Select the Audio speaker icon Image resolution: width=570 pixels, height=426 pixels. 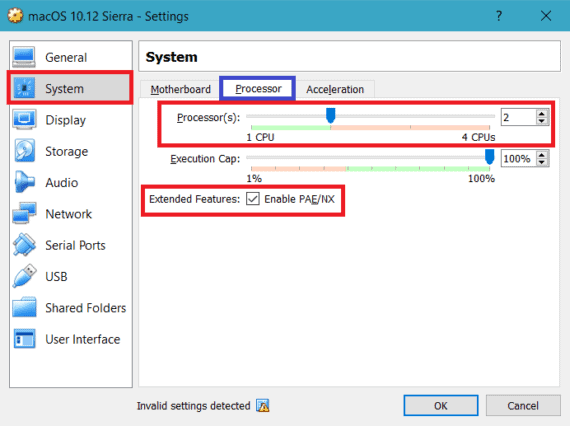point(24,182)
